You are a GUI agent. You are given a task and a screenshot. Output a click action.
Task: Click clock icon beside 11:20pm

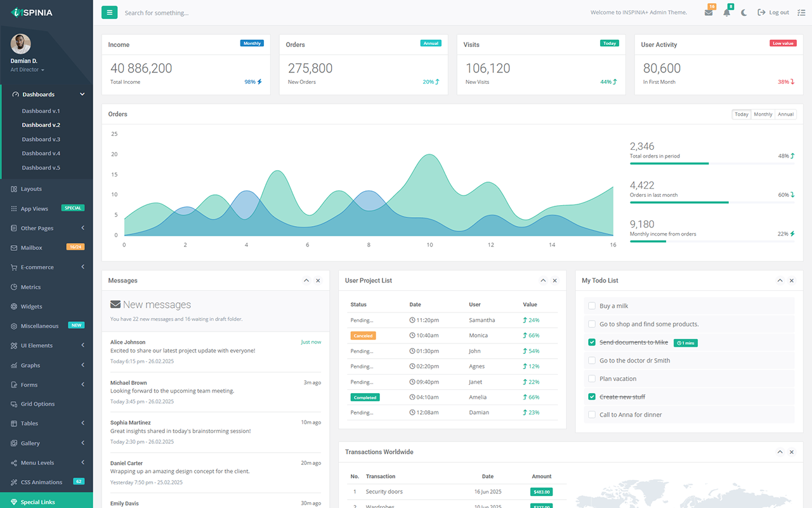(x=412, y=320)
